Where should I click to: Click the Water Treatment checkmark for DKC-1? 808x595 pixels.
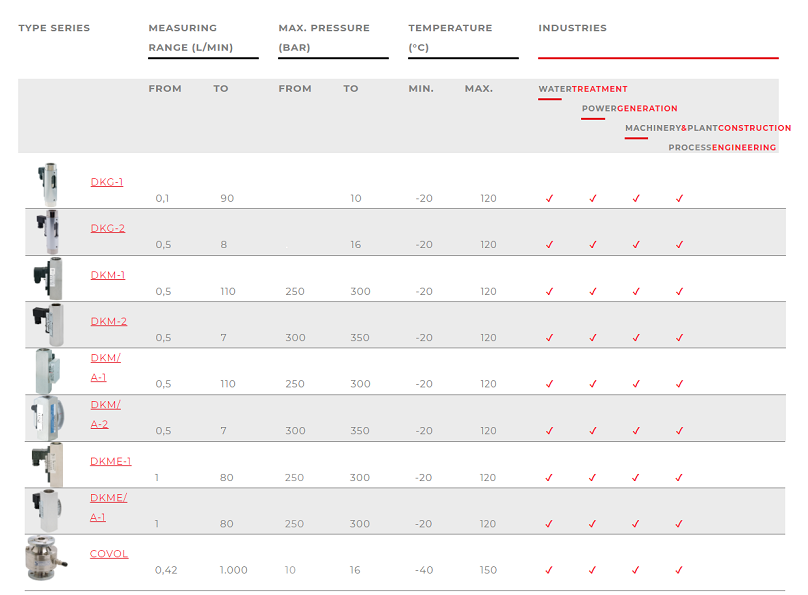click(549, 199)
